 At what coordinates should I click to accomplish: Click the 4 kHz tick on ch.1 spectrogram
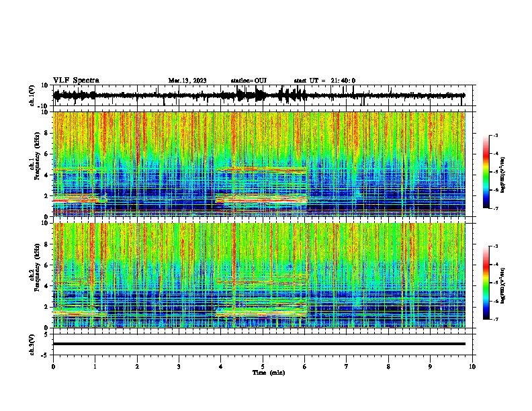(46, 175)
